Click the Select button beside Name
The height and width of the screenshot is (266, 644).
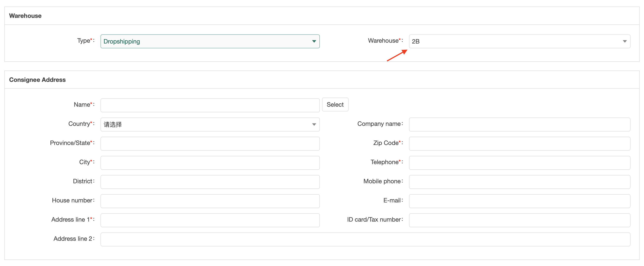click(335, 105)
